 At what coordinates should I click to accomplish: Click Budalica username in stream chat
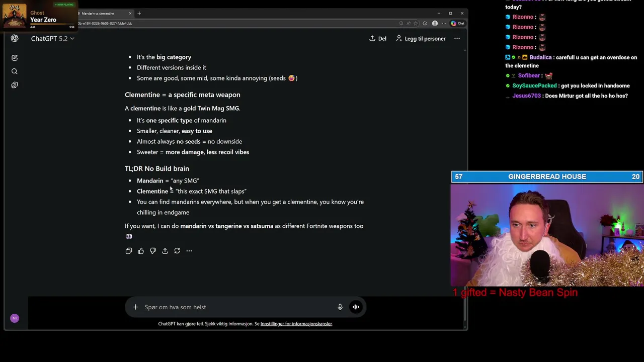pyautogui.click(x=540, y=57)
